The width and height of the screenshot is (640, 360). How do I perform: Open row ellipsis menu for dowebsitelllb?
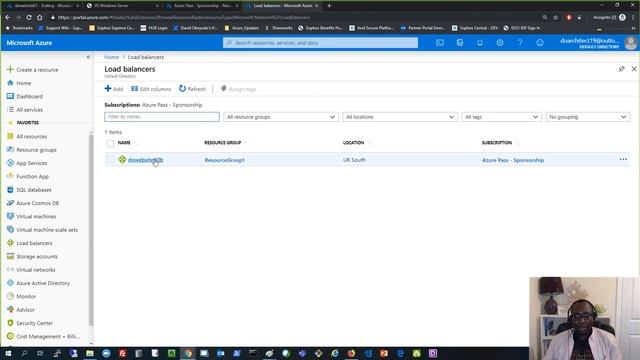[623, 159]
